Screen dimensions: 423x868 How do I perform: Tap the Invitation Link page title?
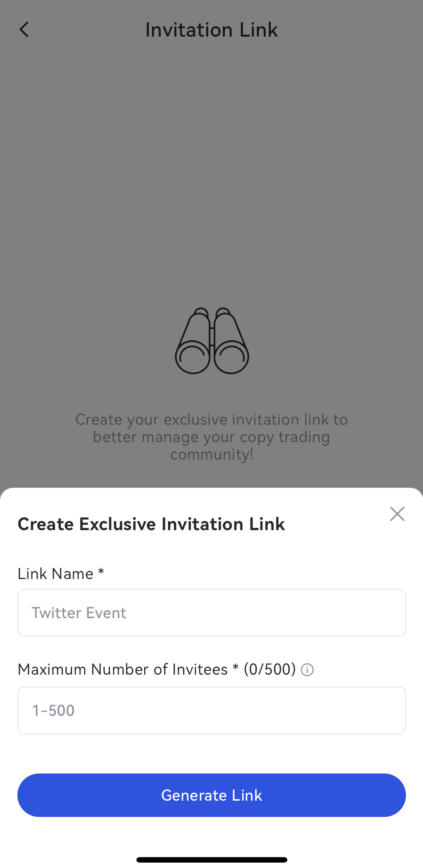pos(211,30)
